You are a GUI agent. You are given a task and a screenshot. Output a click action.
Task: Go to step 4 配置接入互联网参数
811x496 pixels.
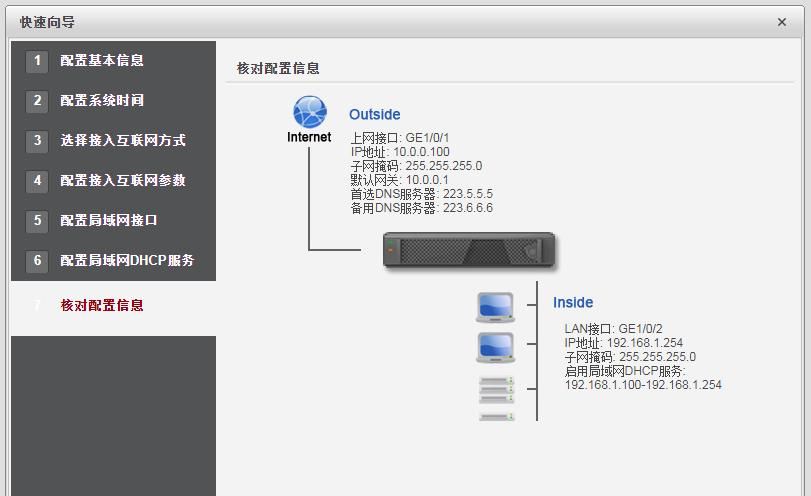(113, 181)
